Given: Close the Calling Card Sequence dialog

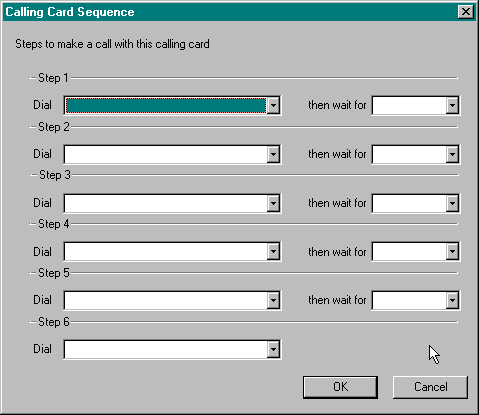Looking at the screenshot, I should point(466,12).
